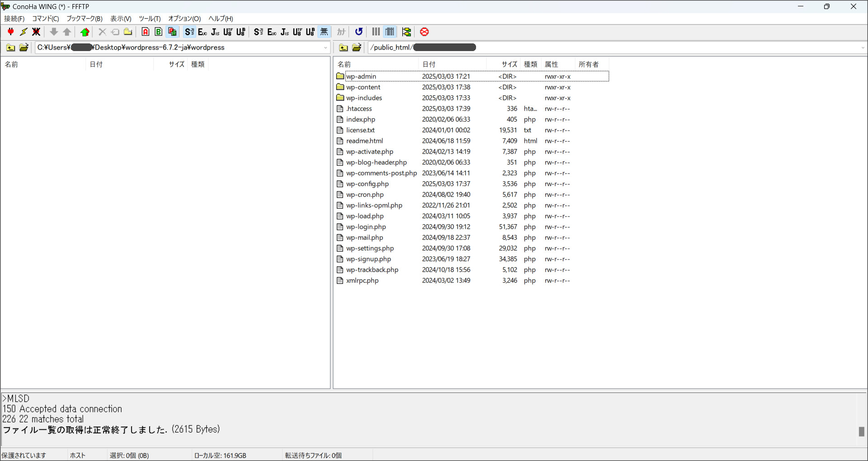Click the Refresh file list icon
Image resolution: width=868 pixels, height=461 pixels.
coord(359,32)
